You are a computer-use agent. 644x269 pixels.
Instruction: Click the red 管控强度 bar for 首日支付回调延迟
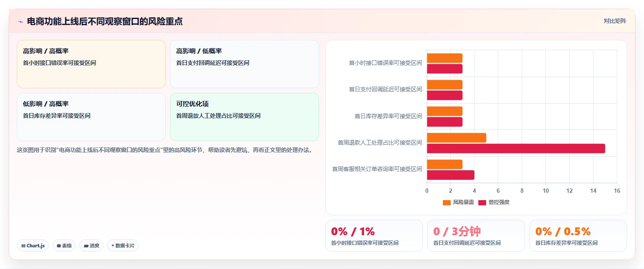click(445, 95)
